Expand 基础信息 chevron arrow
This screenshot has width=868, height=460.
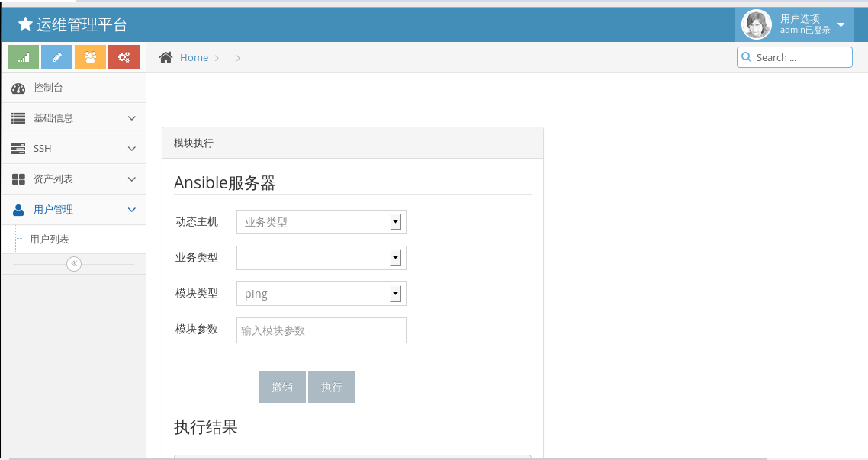click(x=132, y=118)
